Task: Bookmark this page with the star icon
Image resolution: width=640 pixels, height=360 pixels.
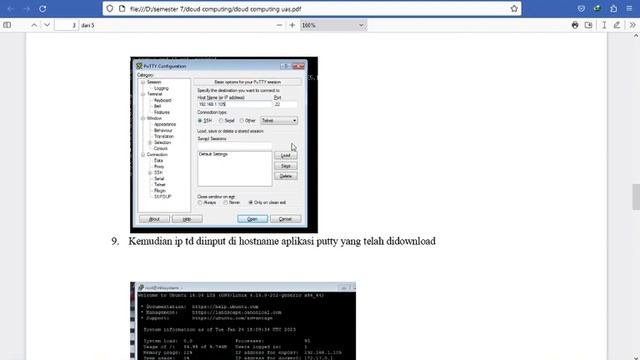Action: [514, 9]
